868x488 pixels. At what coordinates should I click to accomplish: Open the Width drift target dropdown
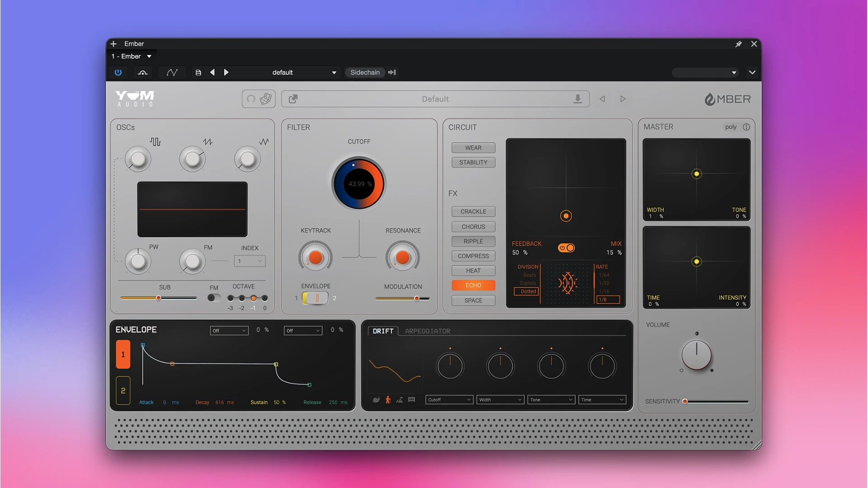click(x=500, y=399)
